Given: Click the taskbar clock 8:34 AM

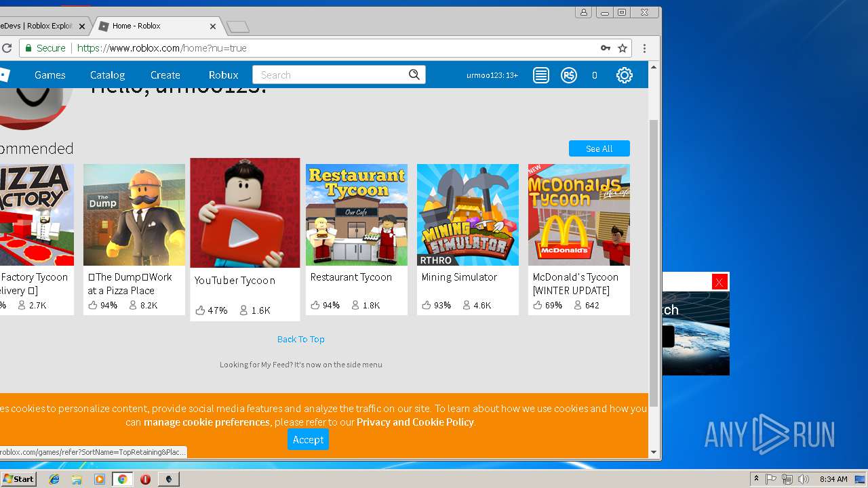Looking at the screenshot, I should click(x=833, y=479).
